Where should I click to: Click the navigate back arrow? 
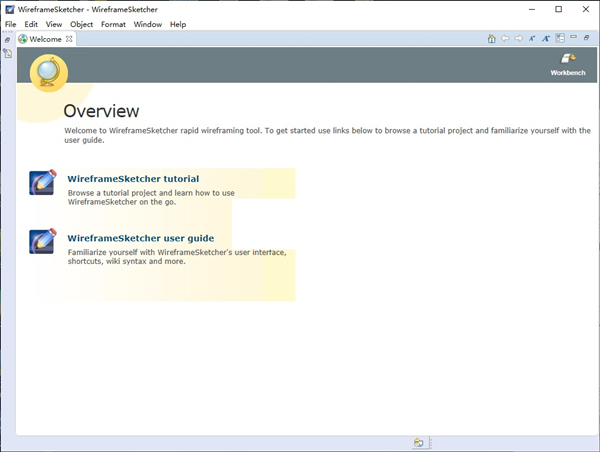click(x=505, y=38)
